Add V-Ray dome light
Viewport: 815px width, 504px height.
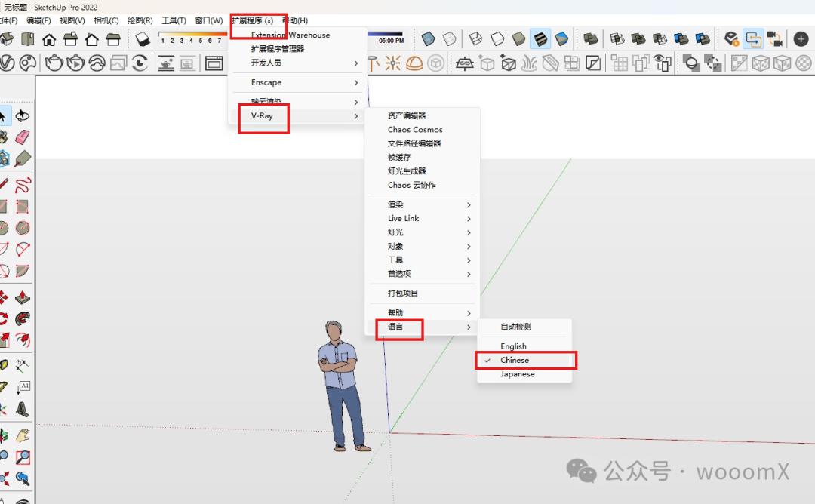414,63
